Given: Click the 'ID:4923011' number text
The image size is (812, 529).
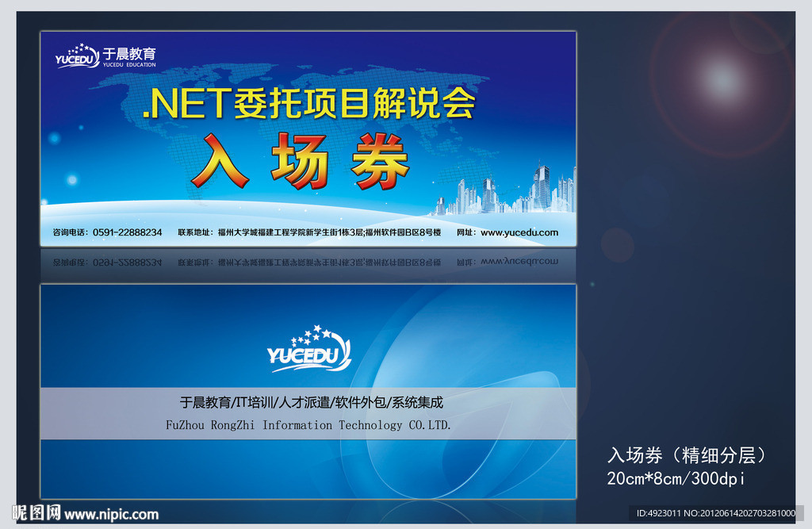Looking at the screenshot, I should coord(658,513).
